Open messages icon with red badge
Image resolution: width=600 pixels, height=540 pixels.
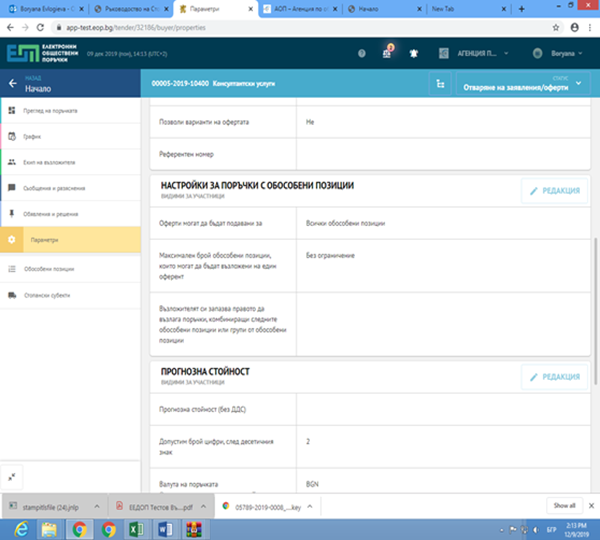388,52
